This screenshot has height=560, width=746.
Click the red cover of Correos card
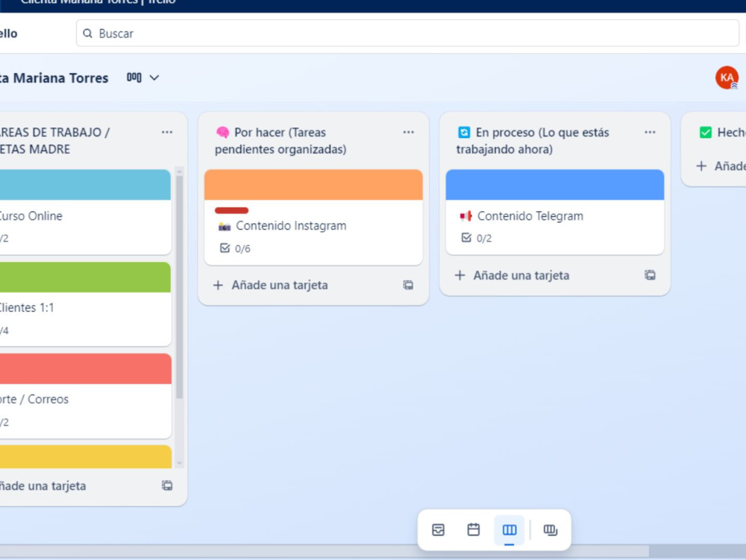coord(85,368)
